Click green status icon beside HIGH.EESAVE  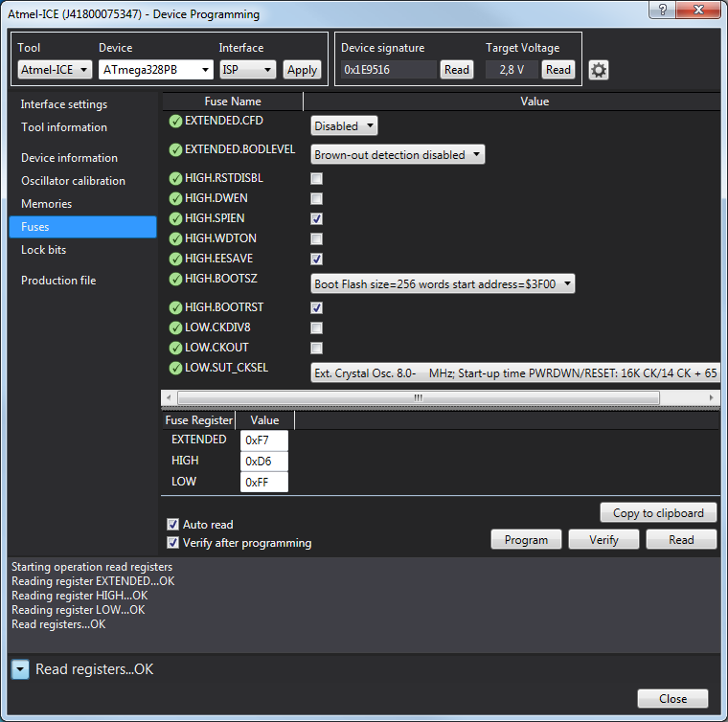coord(175,259)
